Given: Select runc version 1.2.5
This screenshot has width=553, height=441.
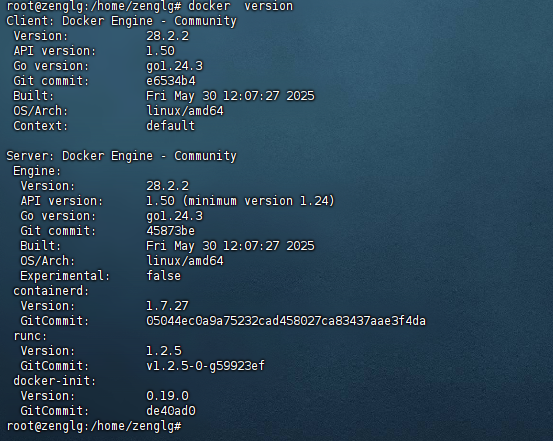Looking at the screenshot, I should (164, 351).
